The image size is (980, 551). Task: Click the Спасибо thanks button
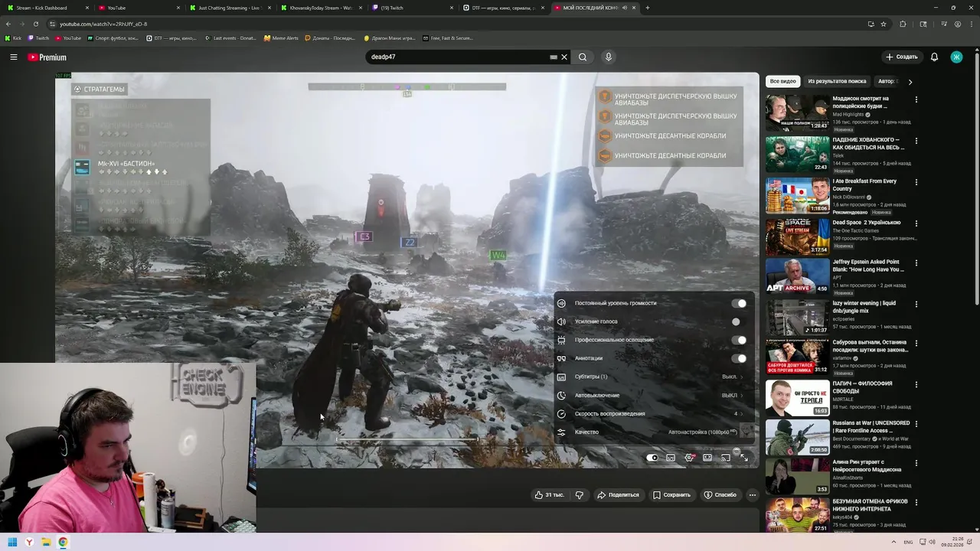(x=720, y=494)
